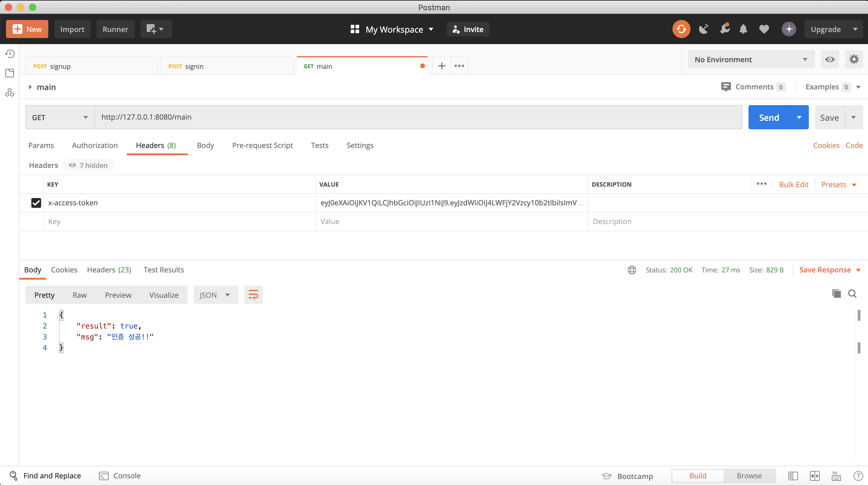Click the request URL input field

pos(418,117)
